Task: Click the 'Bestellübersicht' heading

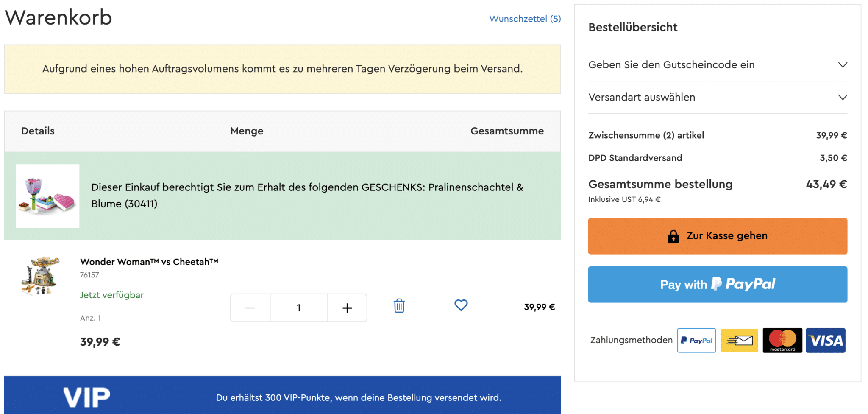Action: coord(633,27)
